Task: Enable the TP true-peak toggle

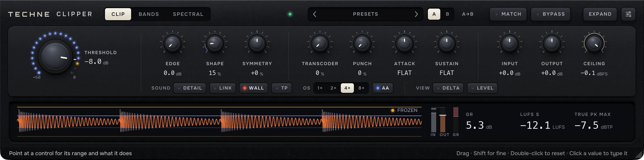Action: pos(281,88)
